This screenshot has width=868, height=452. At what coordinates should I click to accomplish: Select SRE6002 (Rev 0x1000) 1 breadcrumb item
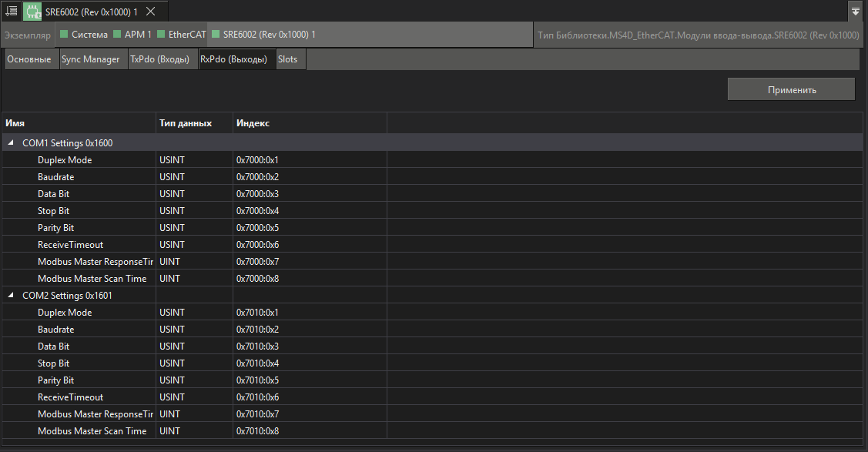point(264,35)
